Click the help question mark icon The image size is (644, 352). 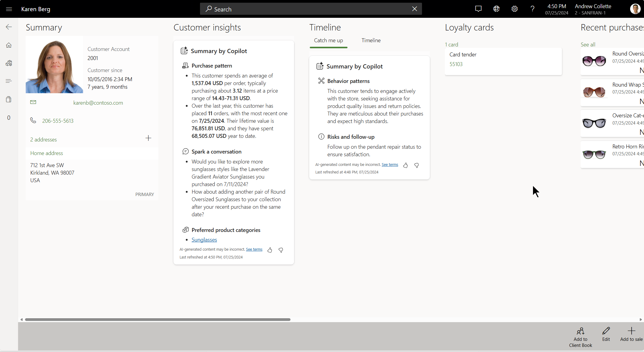pos(532,9)
